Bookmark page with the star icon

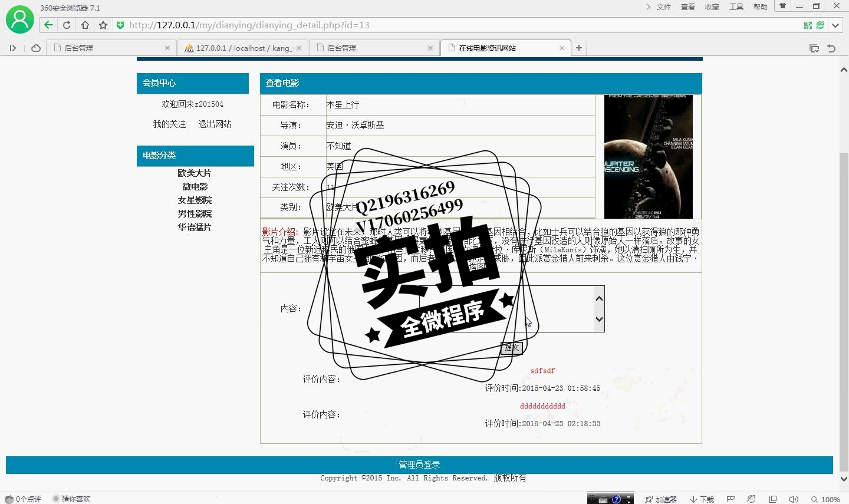(x=103, y=25)
